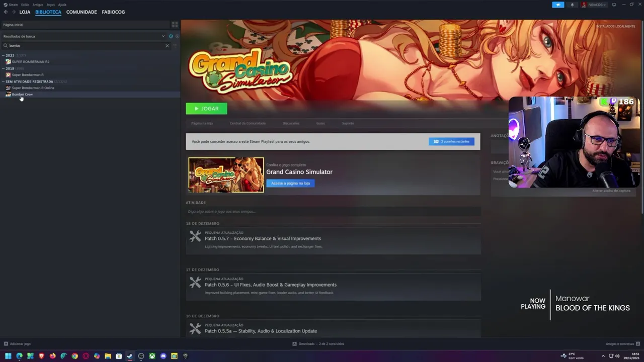
Task: Click Acesse a página na loja
Action: tap(290, 183)
